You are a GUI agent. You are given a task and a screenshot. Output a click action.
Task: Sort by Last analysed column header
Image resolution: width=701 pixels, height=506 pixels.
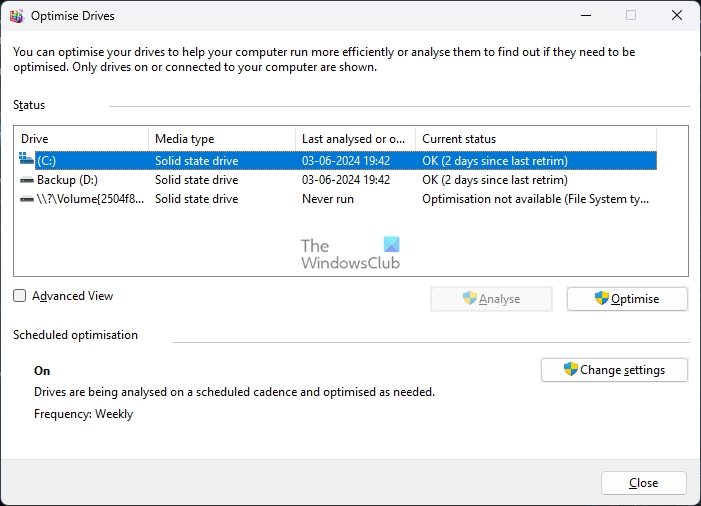354,139
